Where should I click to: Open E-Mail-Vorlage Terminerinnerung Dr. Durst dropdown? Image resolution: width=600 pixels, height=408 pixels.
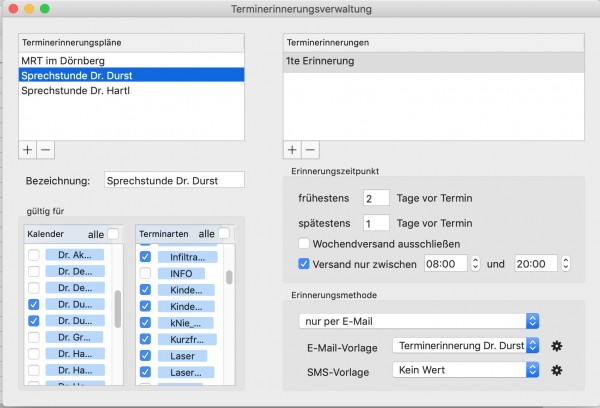click(466, 346)
